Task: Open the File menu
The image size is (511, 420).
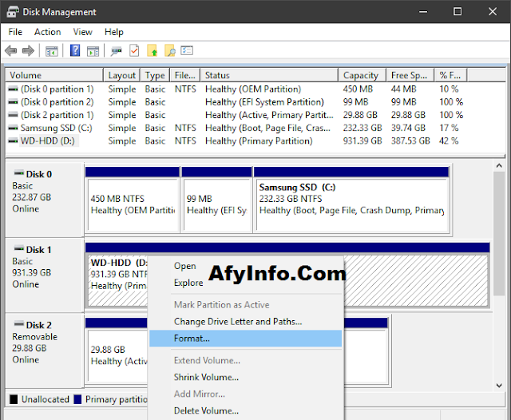Action: coord(15,32)
